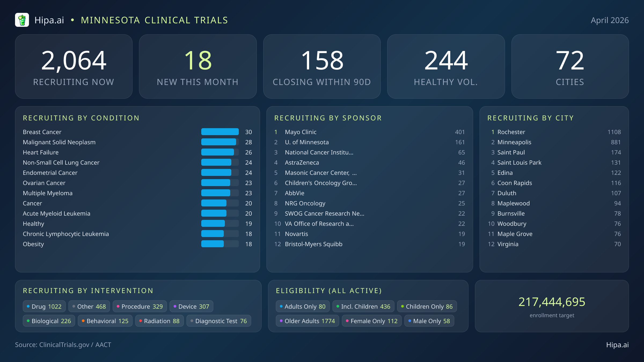Click the Hipa.ai footer label
Image resolution: width=644 pixels, height=362 pixels.
[x=617, y=345]
